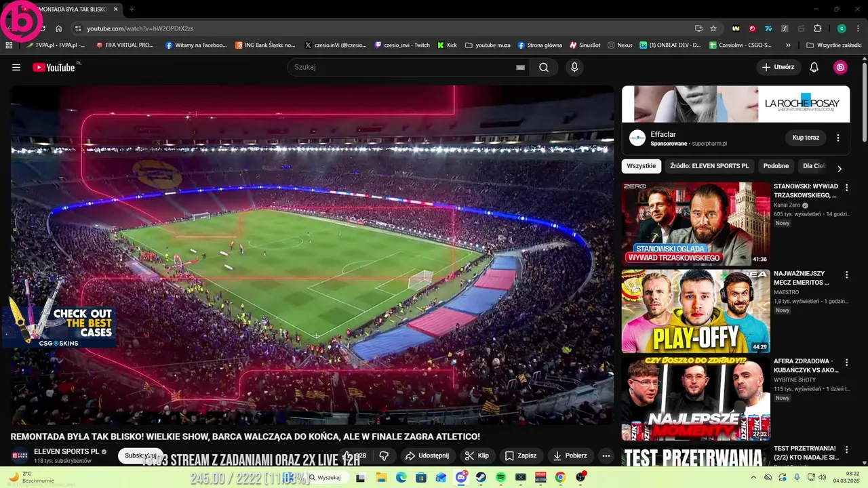Like the video with thumbs-up button
The width and height of the screenshot is (868, 488).
(x=355, y=455)
